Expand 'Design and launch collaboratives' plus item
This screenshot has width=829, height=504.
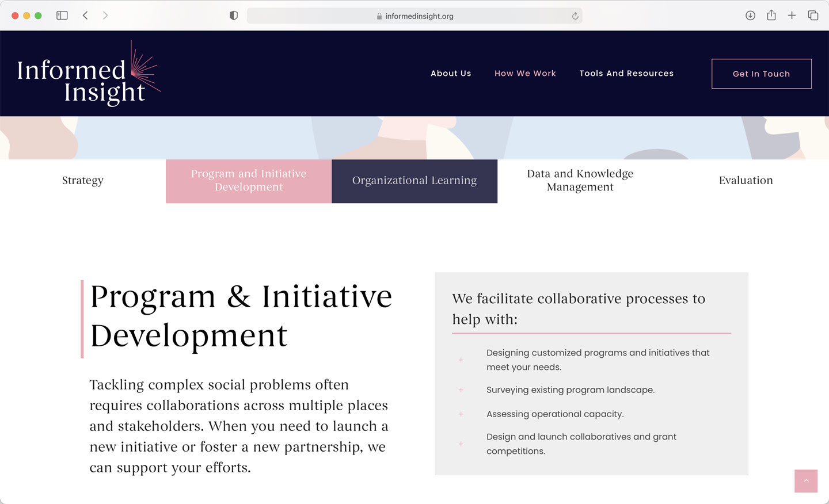point(461,444)
